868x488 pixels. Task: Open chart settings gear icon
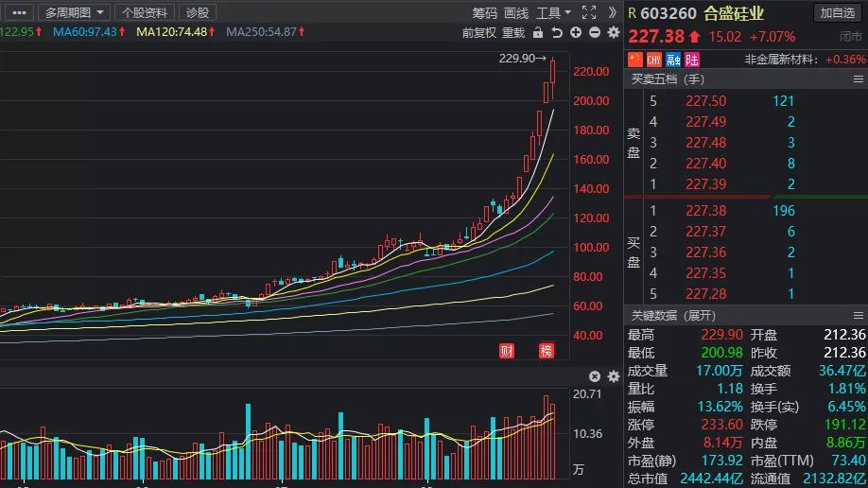click(x=614, y=33)
